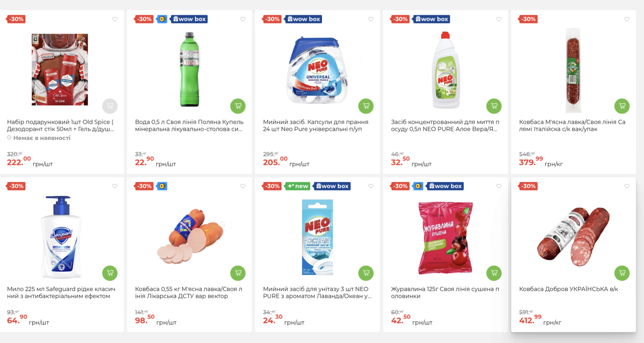This screenshot has height=343, width=644.
Task: Toggle wishlist heart for Safeguard soap
Action: pyautogui.click(x=115, y=186)
